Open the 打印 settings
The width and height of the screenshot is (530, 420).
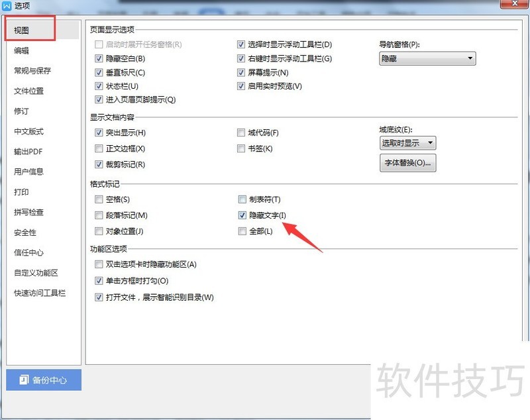pyautogui.click(x=21, y=192)
